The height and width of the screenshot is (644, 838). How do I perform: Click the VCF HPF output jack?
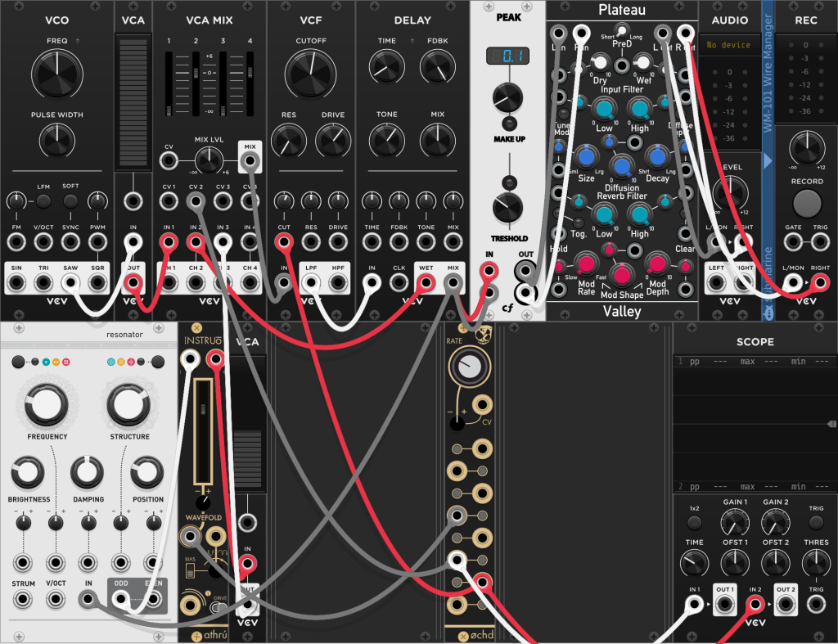tap(338, 282)
